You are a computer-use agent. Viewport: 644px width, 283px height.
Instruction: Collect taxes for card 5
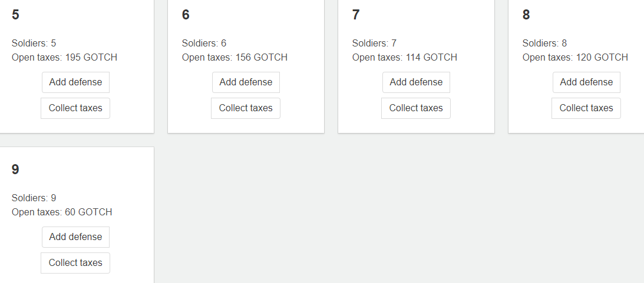(75, 108)
